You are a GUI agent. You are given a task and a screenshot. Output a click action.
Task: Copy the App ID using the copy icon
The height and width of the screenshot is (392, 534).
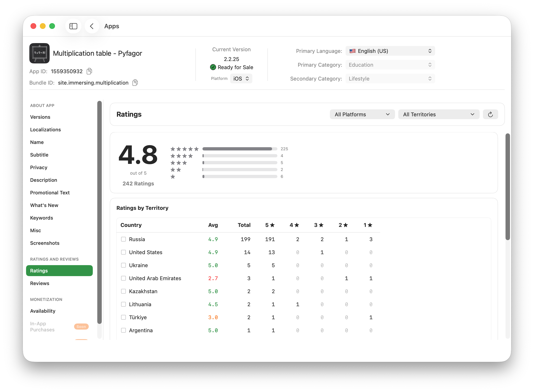click(89, 71)
